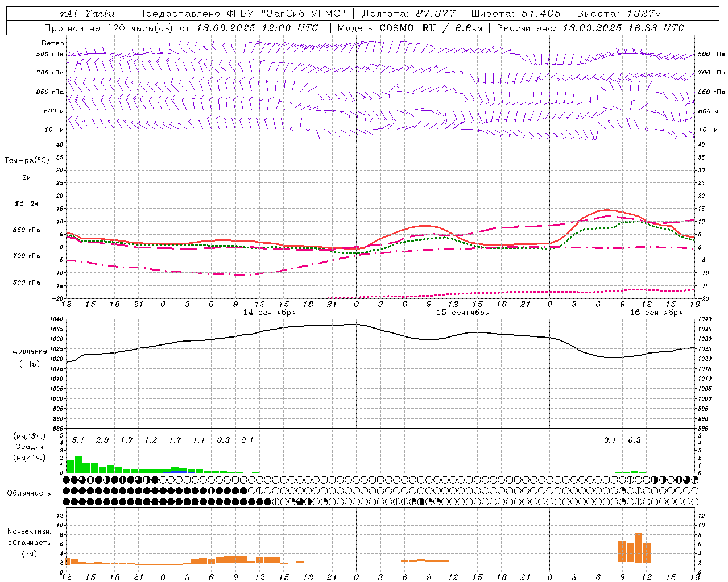Viewport: 728px width, 582px height.
Task: Click the Осадки precipitation label
Action: point(29,447)
